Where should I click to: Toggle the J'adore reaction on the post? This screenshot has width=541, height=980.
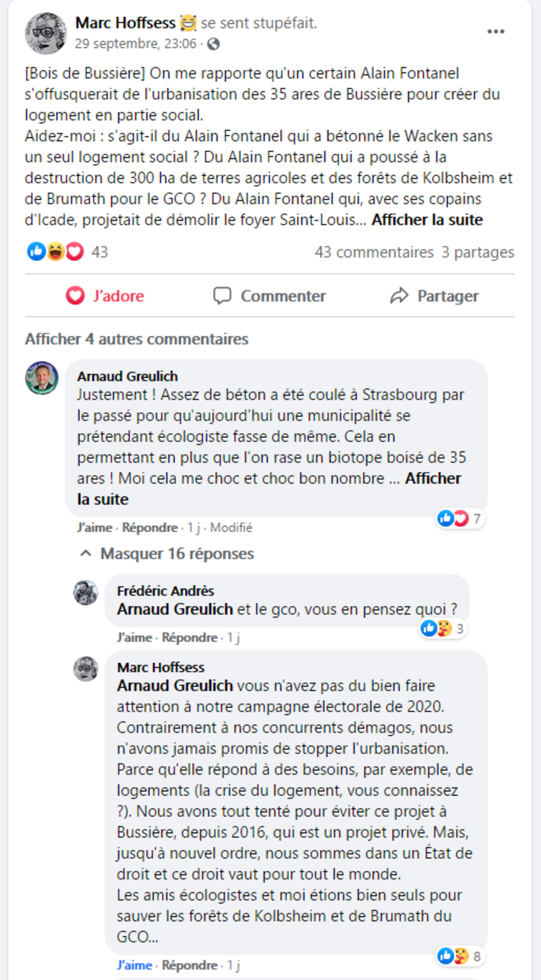click(105, 296)
